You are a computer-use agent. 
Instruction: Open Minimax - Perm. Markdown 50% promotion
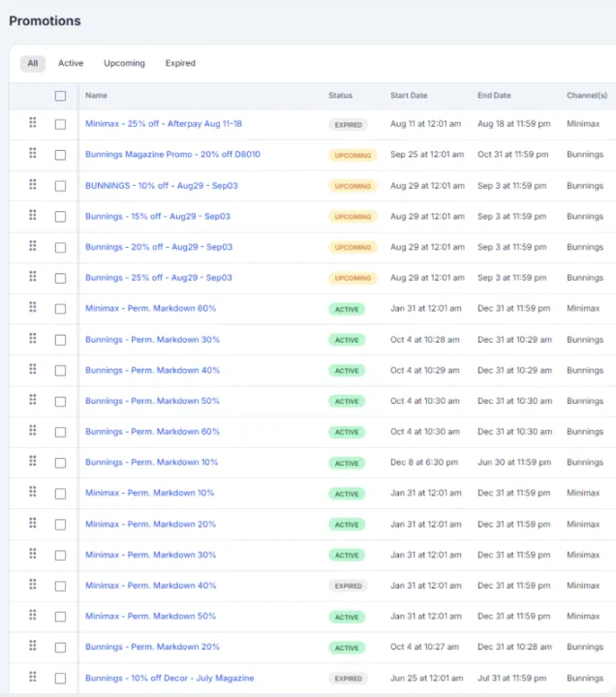click(x=150, y=616)
